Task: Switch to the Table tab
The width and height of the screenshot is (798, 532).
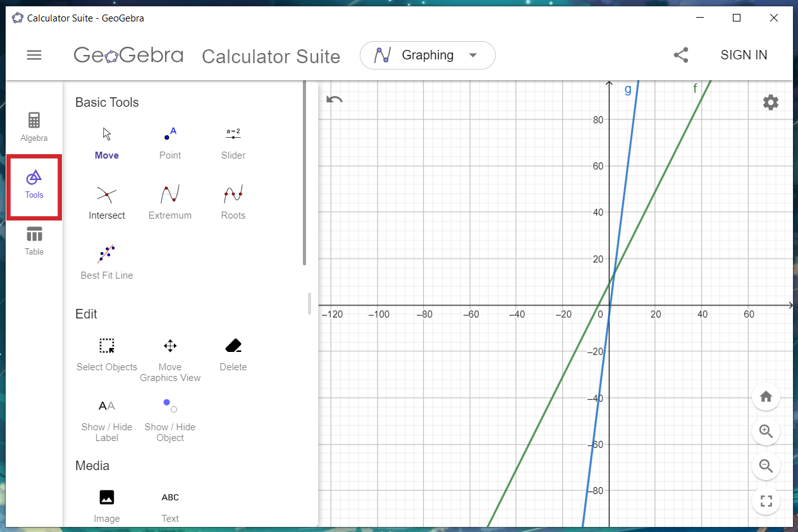Action: pos(34,241)
